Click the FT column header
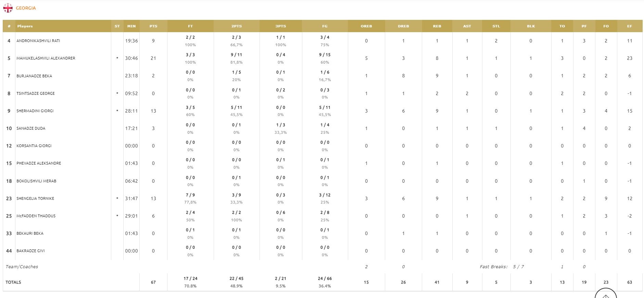The height and width of the screenshot is (298, 644). click(x=190, y=26)
